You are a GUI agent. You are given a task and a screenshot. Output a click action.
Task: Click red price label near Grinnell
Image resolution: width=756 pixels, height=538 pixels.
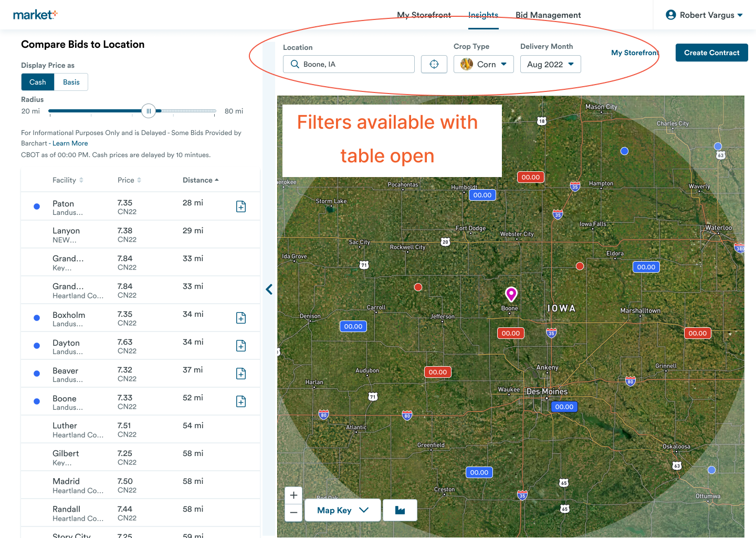pos(697,333)
